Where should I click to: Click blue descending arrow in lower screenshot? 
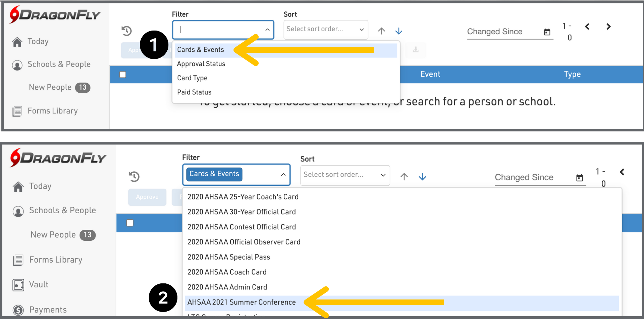pyautogui.click(x=422, y=177)
